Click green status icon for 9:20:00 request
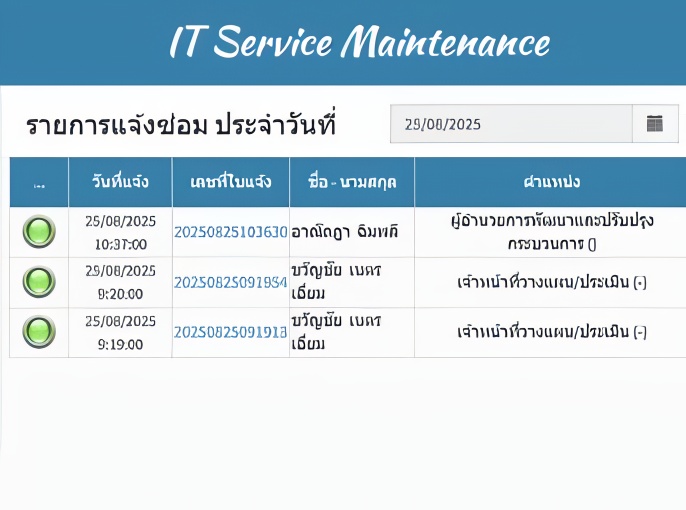Image resolution: width=686 pixels, height=510 pixels. [39, 282]
